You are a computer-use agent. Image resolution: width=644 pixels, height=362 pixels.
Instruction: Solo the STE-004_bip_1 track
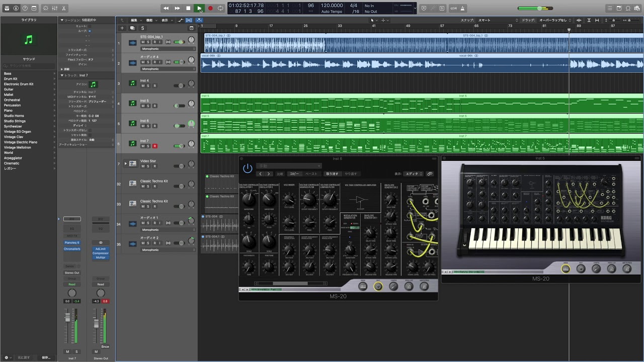tap(149, 42)
